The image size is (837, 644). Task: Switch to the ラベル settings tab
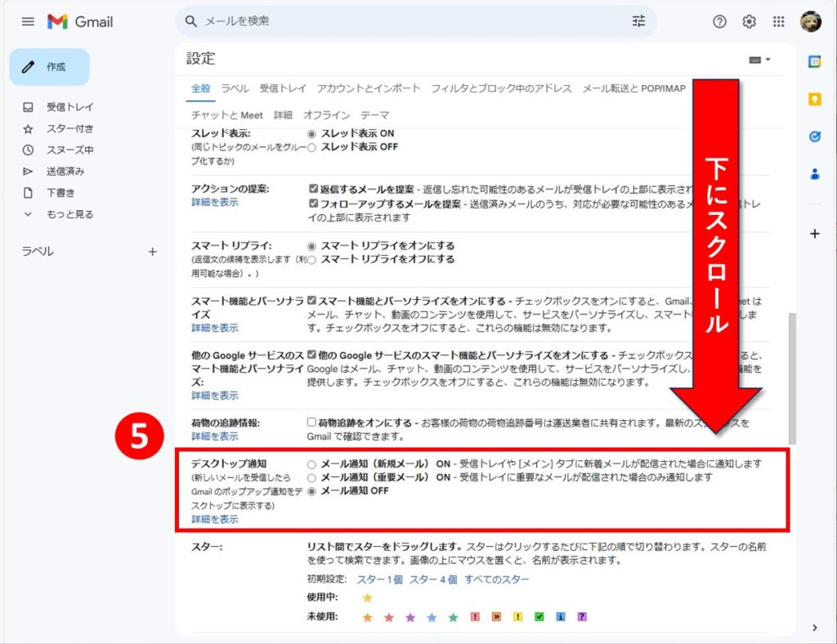235,88
